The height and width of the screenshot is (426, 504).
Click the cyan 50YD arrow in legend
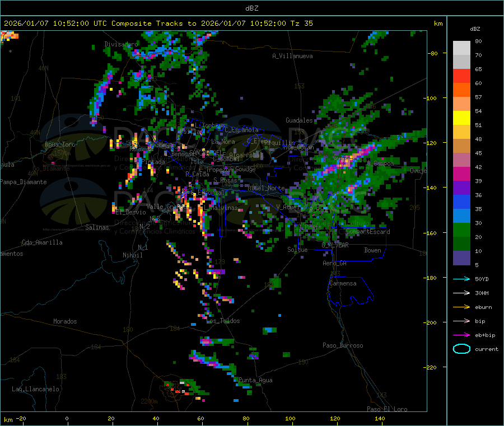461,279
